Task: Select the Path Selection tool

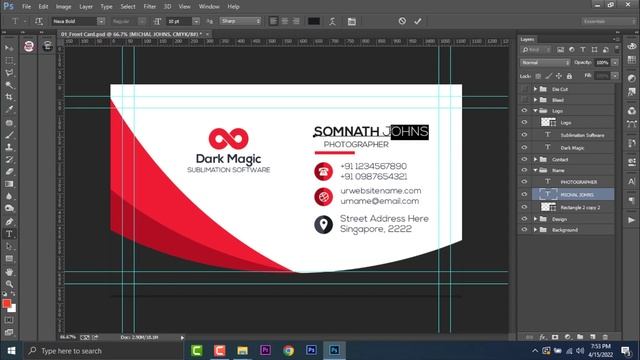Action: 9,247
